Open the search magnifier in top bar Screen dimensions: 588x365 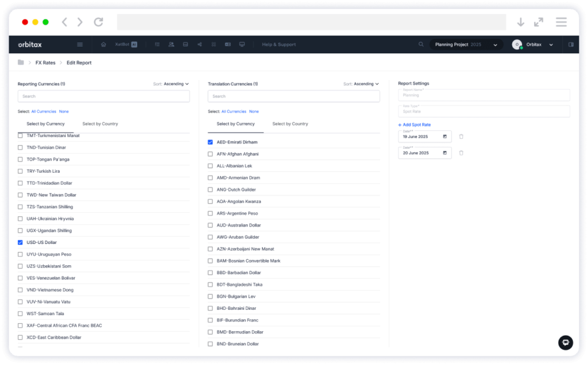(421, 45)
